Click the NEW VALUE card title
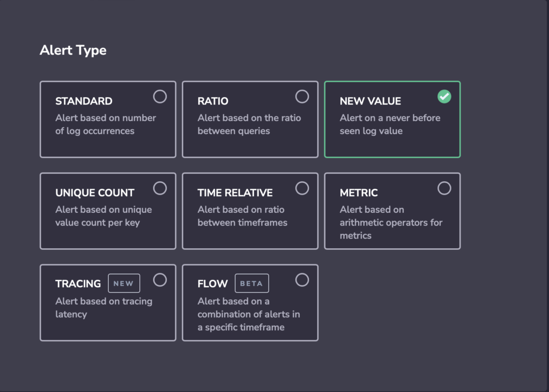The image size is (549, 392). click(x=370, y=101)
